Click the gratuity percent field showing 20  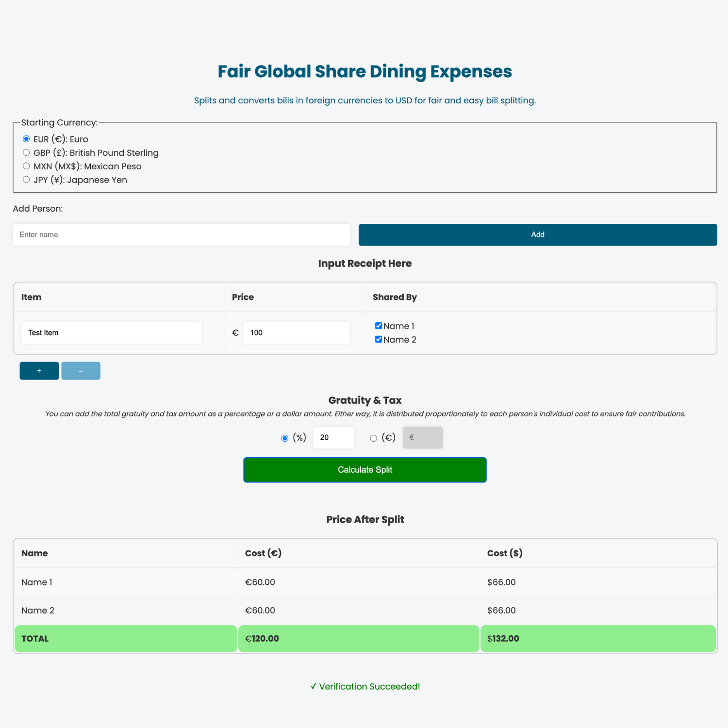tap(333, 438)
